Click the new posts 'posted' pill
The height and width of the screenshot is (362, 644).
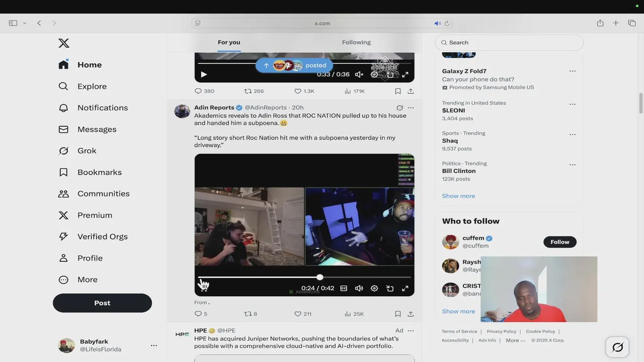tap(294, 65)
